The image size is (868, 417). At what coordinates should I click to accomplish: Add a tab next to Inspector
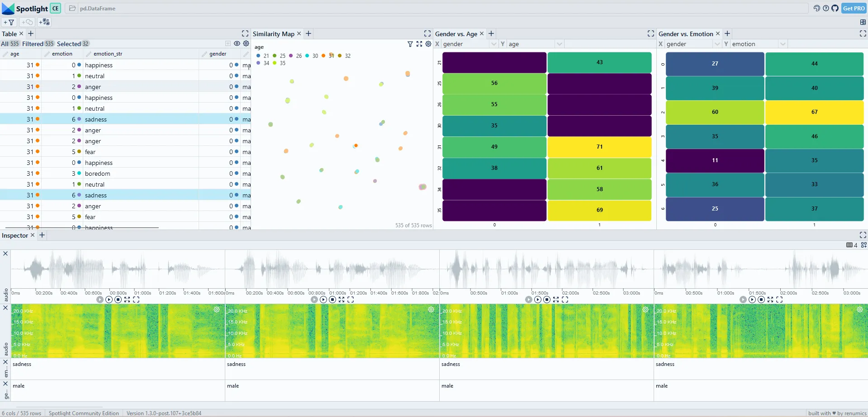point(42,235)
